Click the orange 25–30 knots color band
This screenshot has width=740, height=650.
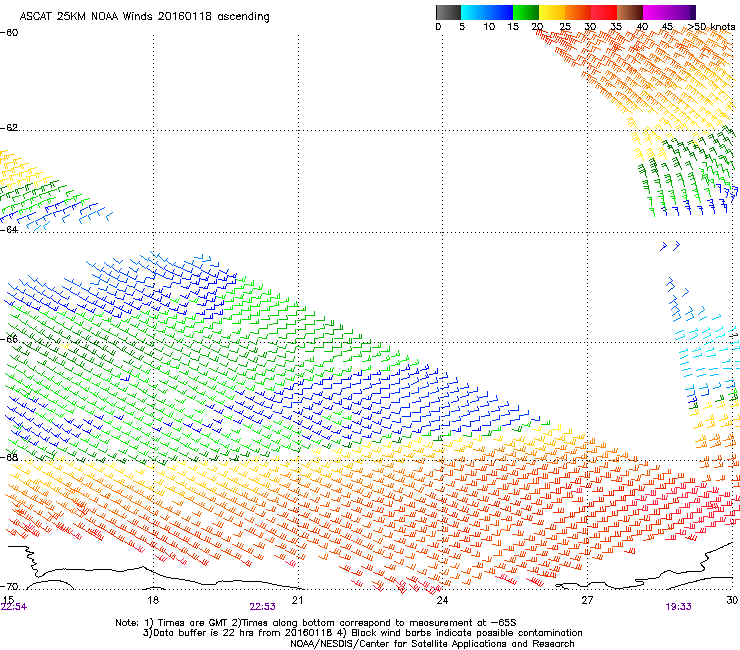pyautogui.click(x=578, y=12)
